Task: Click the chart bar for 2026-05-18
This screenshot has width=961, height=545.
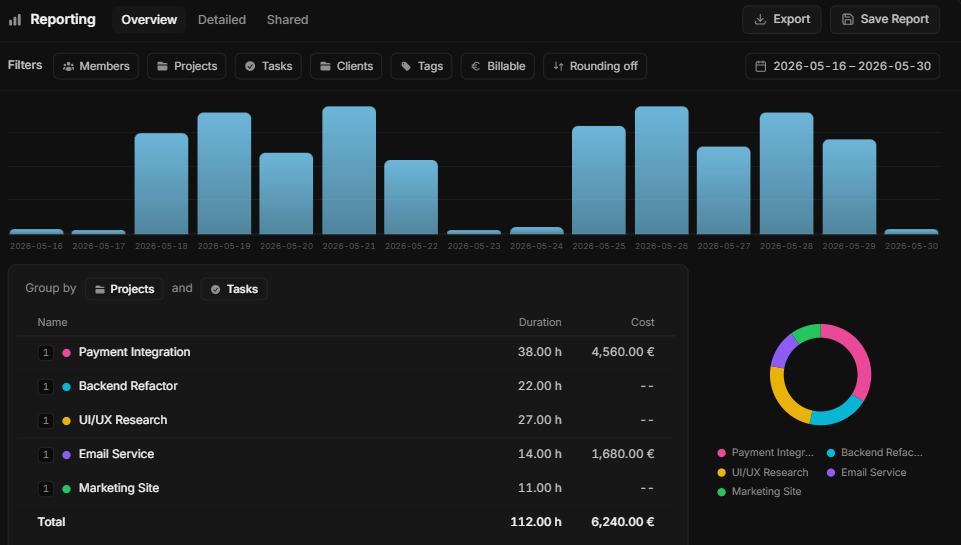Action: pyautogui.click(x=161, y=184)
